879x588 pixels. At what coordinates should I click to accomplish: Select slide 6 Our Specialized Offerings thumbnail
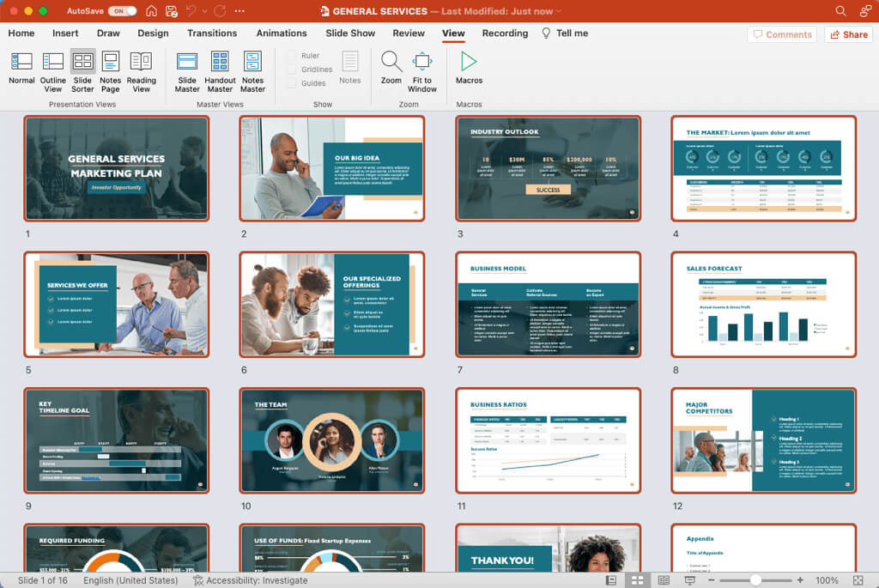[x=332, y=305]
